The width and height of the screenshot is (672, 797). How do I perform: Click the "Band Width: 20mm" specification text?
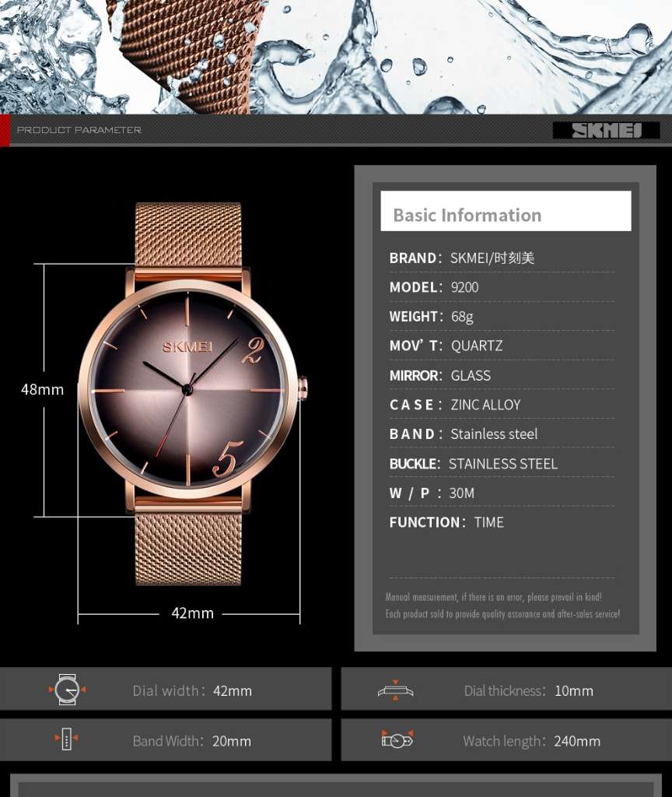coord(191,741)
